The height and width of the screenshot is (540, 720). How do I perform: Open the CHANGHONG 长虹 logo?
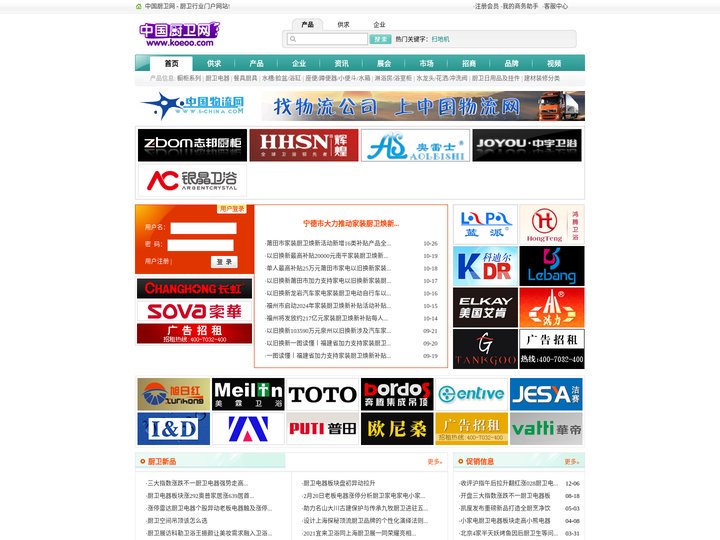(195, 288)
